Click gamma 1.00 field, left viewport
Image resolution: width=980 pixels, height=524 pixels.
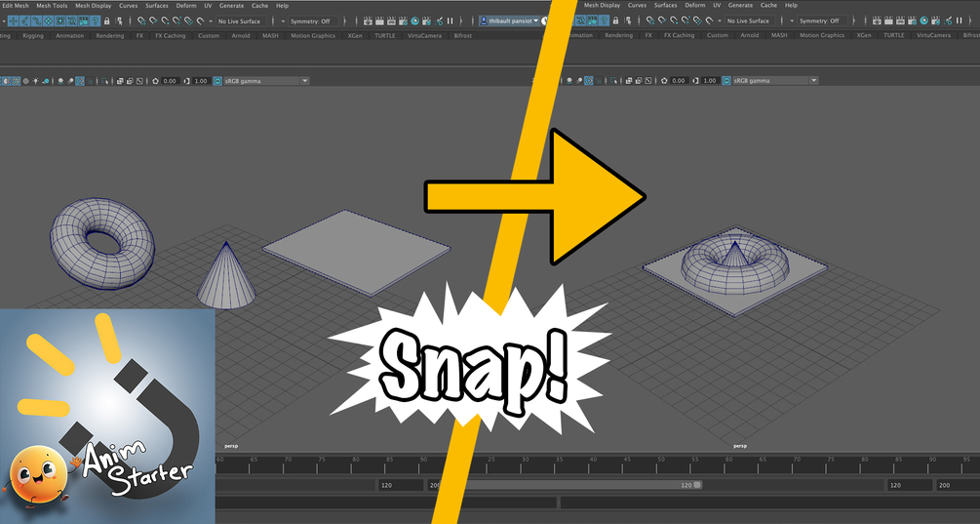201,81
